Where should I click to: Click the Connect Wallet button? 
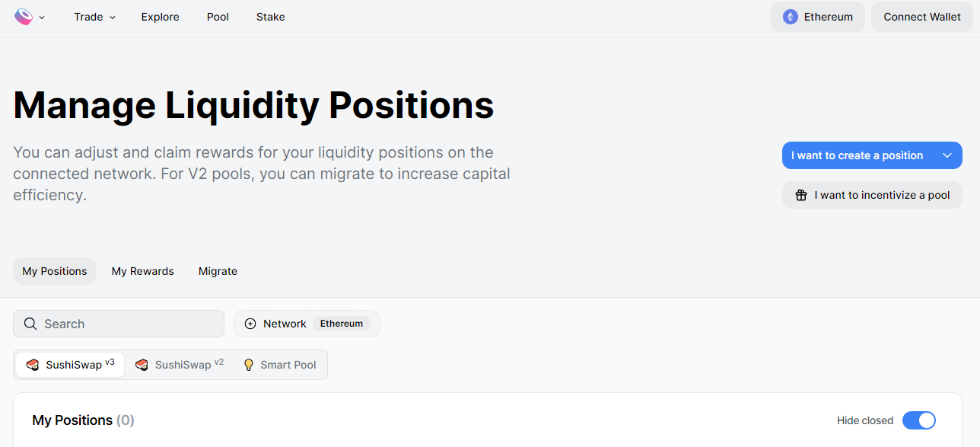922,17
